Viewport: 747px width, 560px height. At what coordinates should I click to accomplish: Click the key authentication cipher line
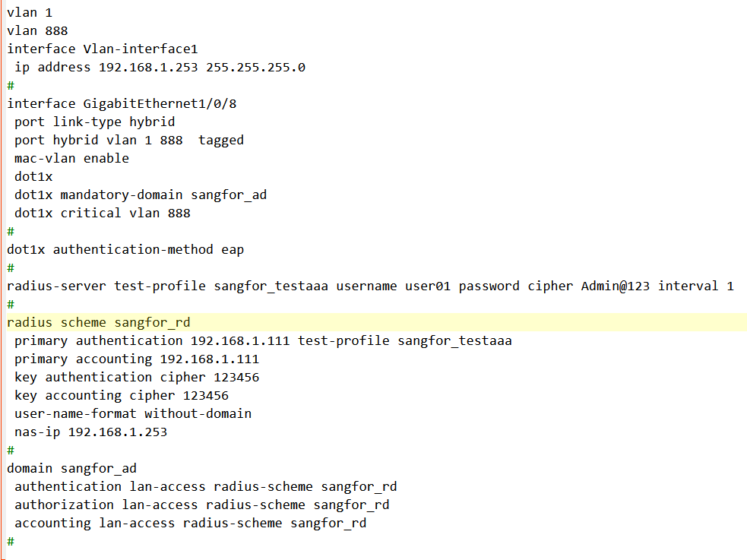122,377
